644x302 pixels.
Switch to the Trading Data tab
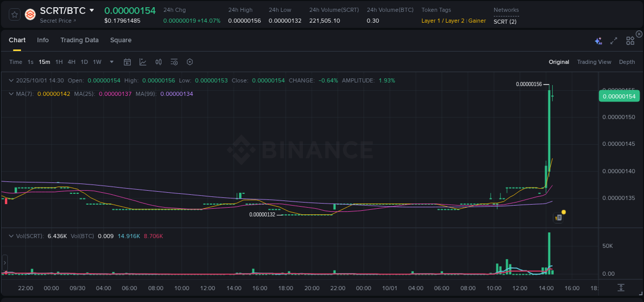(x=79, y=40)
